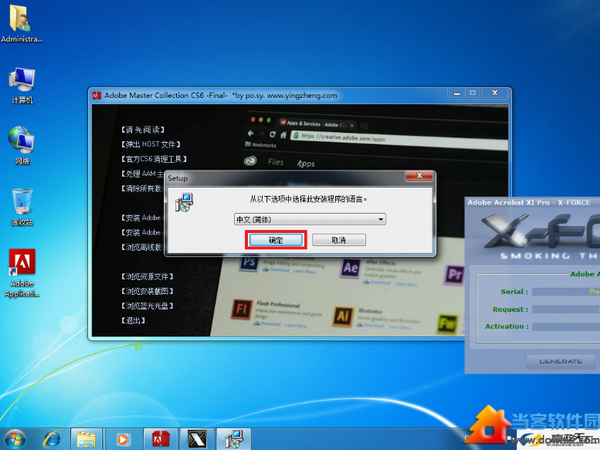Click the 取消 button in Setup dialog

point(339,240)
